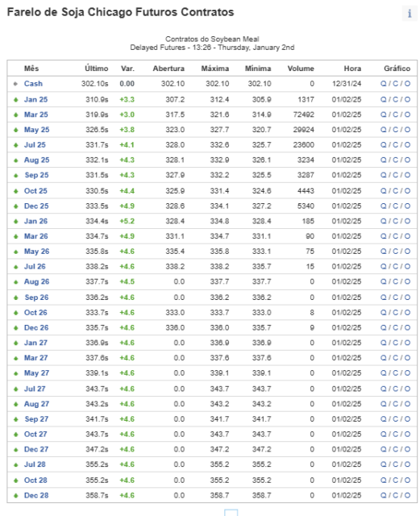Open the Q quote link for Jan 25
This screenshot has height=516, width=420.
click(x=384, y=99)
